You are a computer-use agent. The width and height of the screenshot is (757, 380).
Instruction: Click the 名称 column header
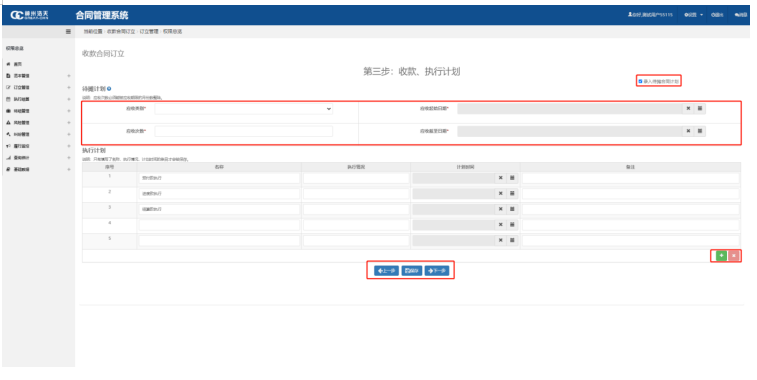(x=219, y=167)
